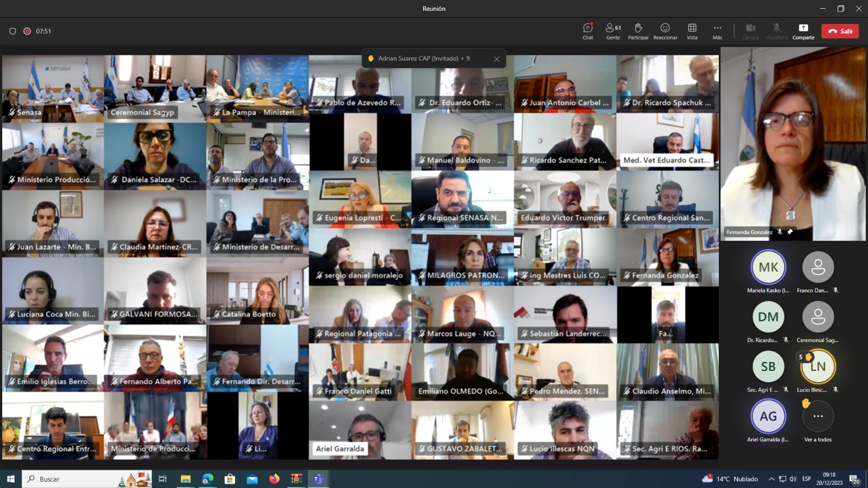
Task: Open the Reaccionar emoji reactions
Action: (x=665, y=31)
